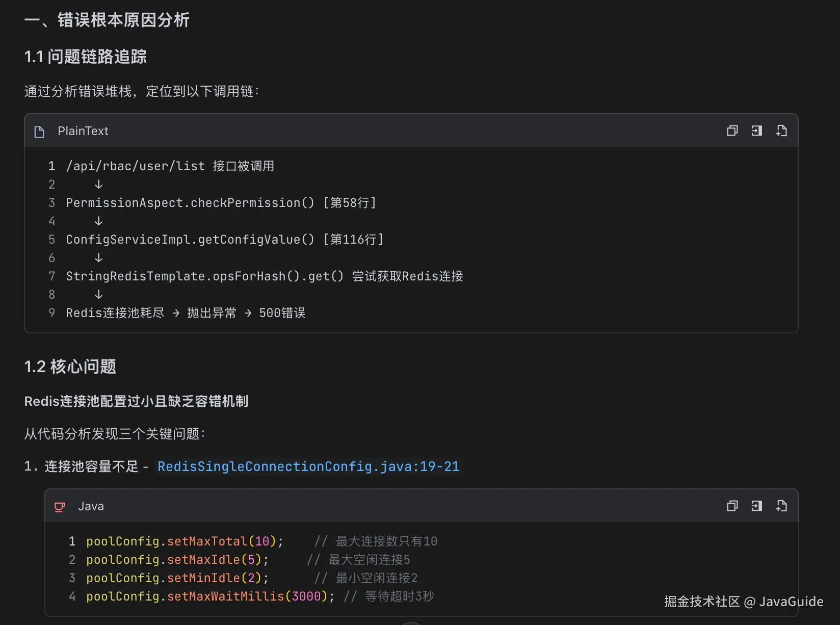Click the Java coffee cup icon

[60, 507]
